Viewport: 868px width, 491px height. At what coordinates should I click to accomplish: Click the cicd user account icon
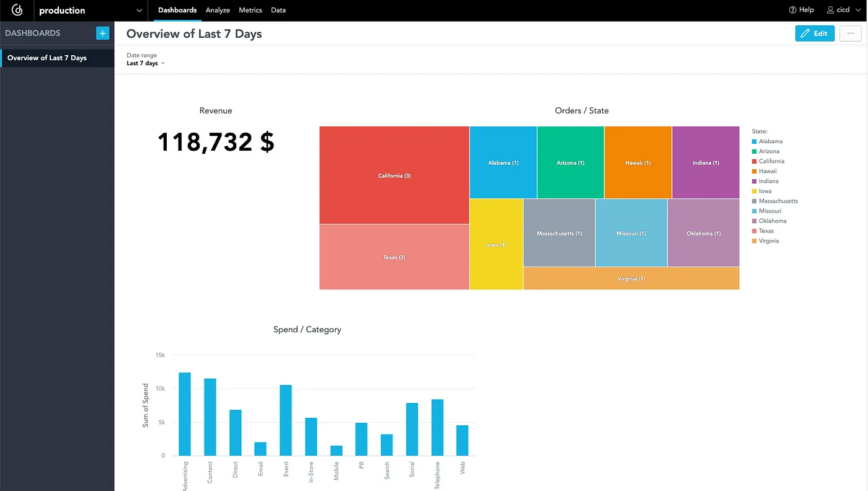[x=831, y=10]
